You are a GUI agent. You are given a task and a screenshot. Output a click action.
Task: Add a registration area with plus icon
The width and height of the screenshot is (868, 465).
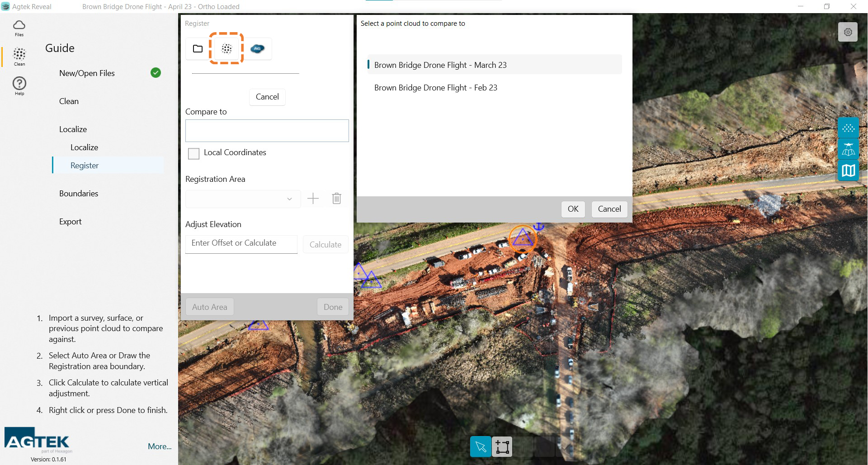pos(313,199)
